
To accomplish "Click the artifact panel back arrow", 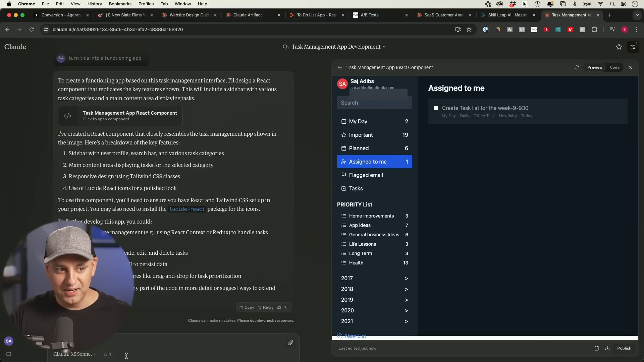I will [339, 67].
